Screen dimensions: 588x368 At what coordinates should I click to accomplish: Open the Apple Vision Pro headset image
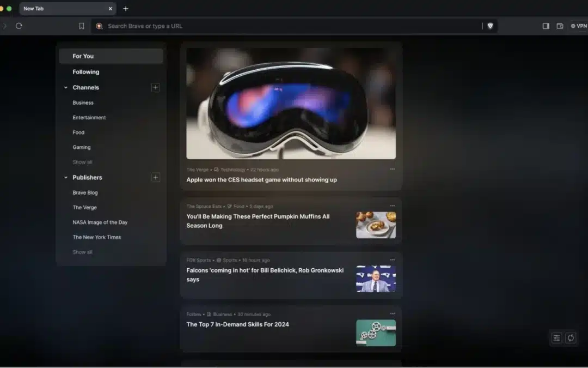pos(291,103)
